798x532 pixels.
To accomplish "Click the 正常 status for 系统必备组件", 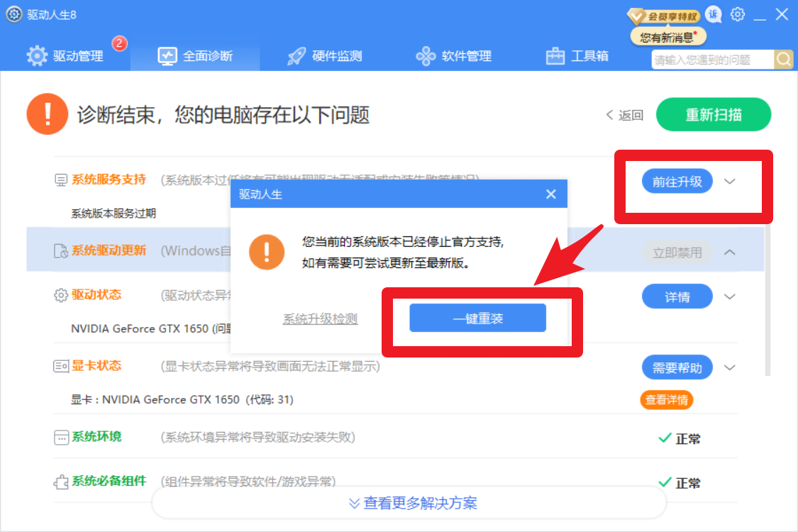I will pos(680,482).
